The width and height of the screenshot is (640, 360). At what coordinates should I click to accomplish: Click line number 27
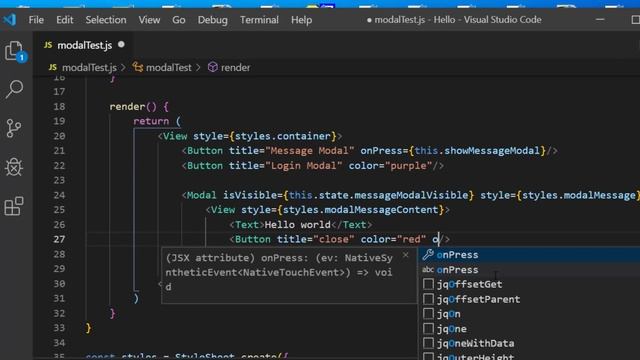coord(59,239)
